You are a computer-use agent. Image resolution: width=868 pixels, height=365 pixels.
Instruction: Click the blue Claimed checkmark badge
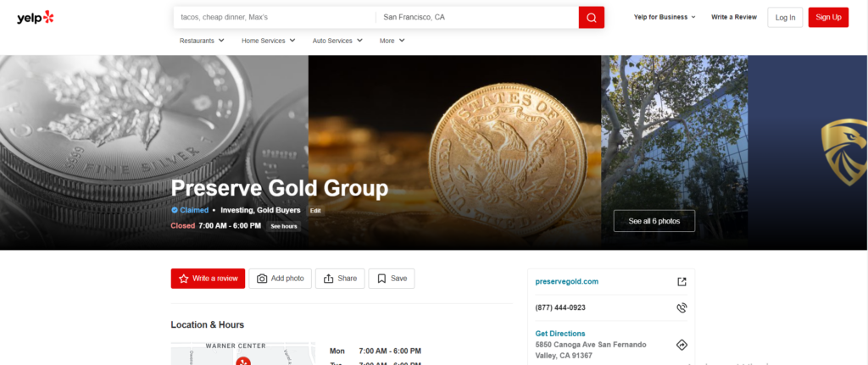coord(175,210)
